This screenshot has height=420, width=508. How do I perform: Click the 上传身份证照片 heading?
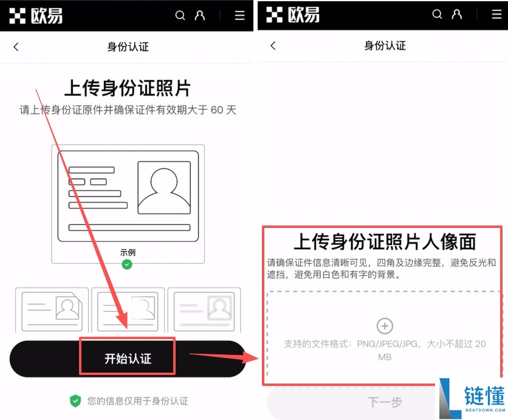(128, 88)
